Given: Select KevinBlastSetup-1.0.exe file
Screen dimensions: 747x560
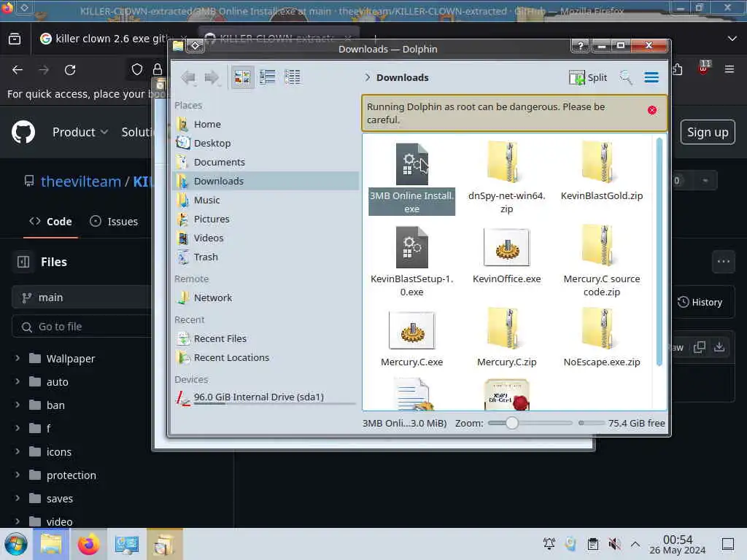Looking at the screenshot, I should tap(411, 262).
